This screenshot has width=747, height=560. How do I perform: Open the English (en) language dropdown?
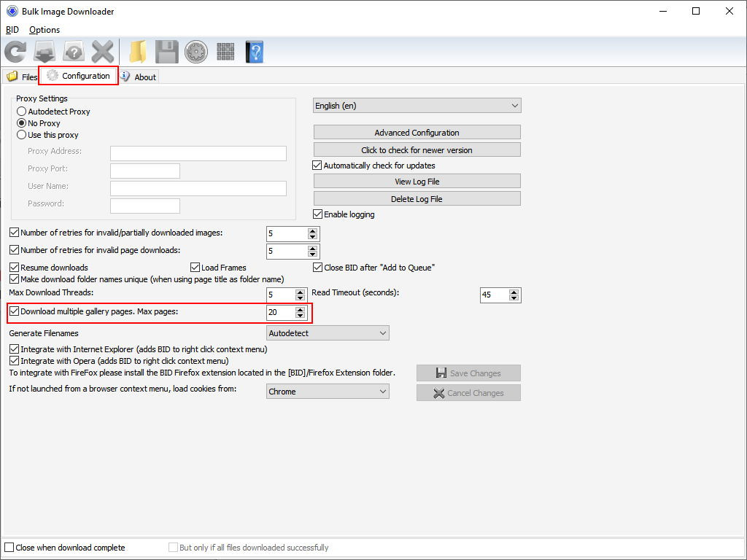click(x=417, y=106)
